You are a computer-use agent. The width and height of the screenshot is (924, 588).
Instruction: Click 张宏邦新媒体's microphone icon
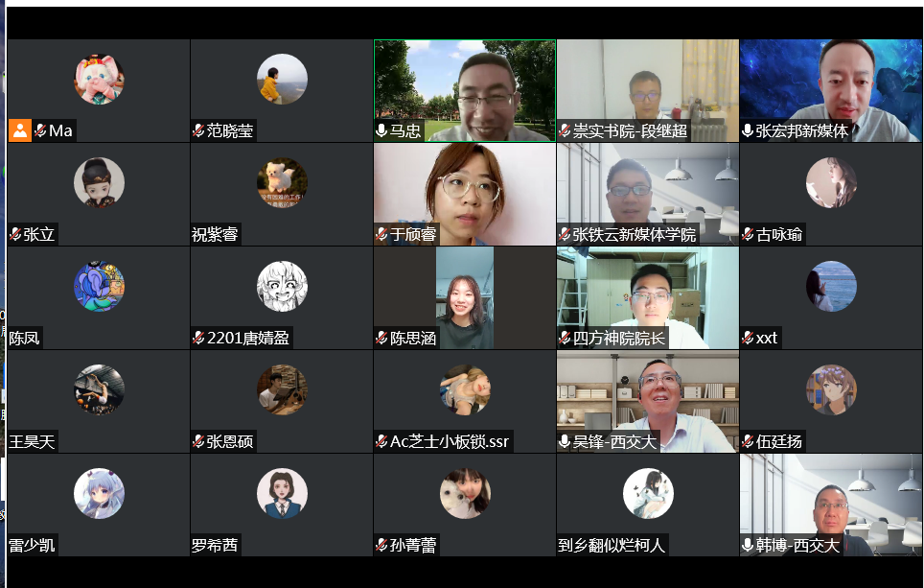748,130
